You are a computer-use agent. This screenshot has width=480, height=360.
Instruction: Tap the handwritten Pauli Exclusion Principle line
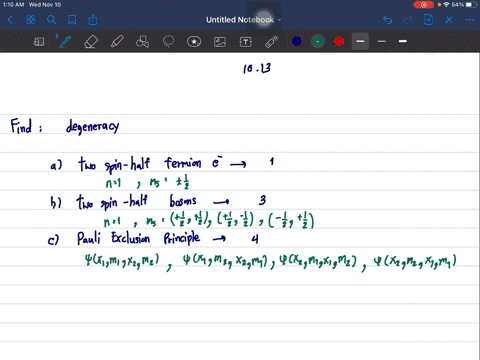[138, 238]
